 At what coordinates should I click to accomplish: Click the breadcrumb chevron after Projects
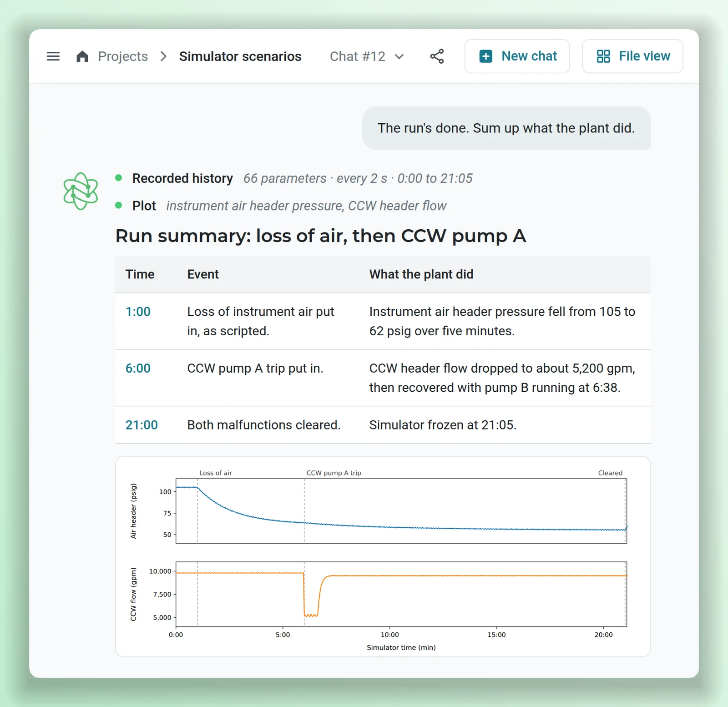click(x=164, y=56)
